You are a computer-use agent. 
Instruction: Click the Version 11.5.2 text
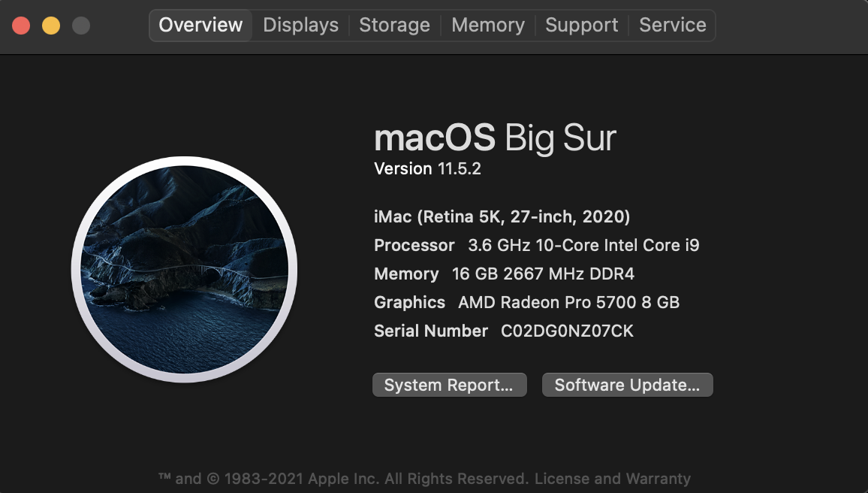(x=427, y=169)
